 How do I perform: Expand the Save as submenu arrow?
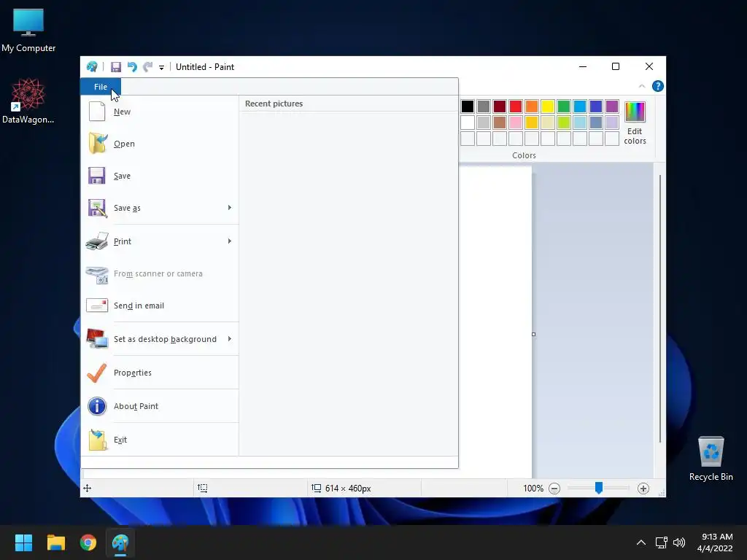pos(230,208)
